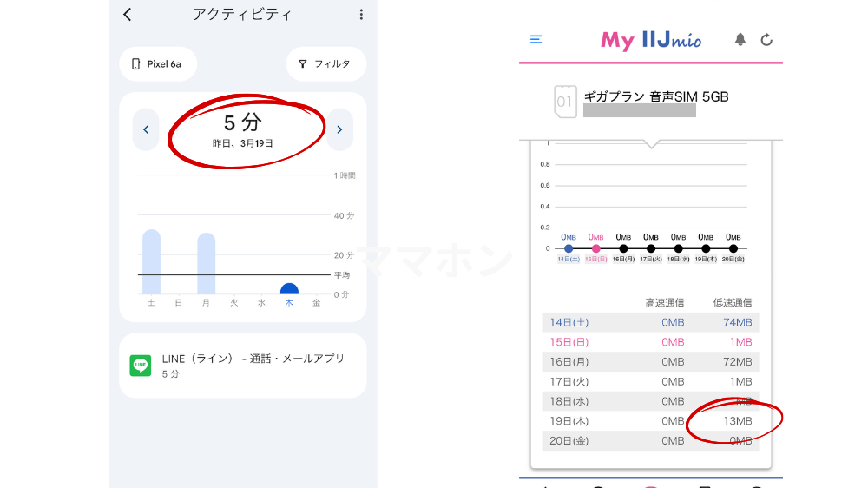Click the green LINE app icon
868x488 pixels.
coord(140,366)
